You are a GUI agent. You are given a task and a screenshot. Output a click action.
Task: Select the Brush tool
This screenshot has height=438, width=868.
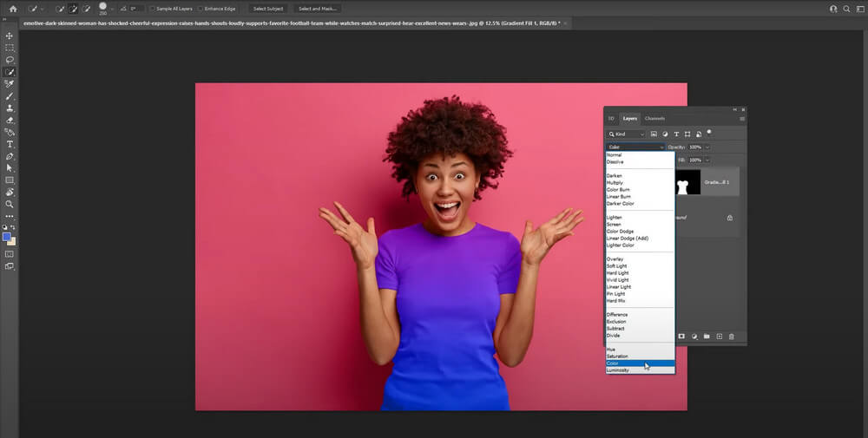pos(10,96)
